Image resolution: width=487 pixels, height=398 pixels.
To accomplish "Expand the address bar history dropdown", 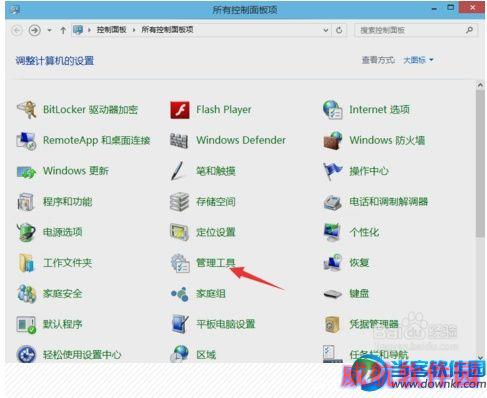I will click(x=326, y=30).
